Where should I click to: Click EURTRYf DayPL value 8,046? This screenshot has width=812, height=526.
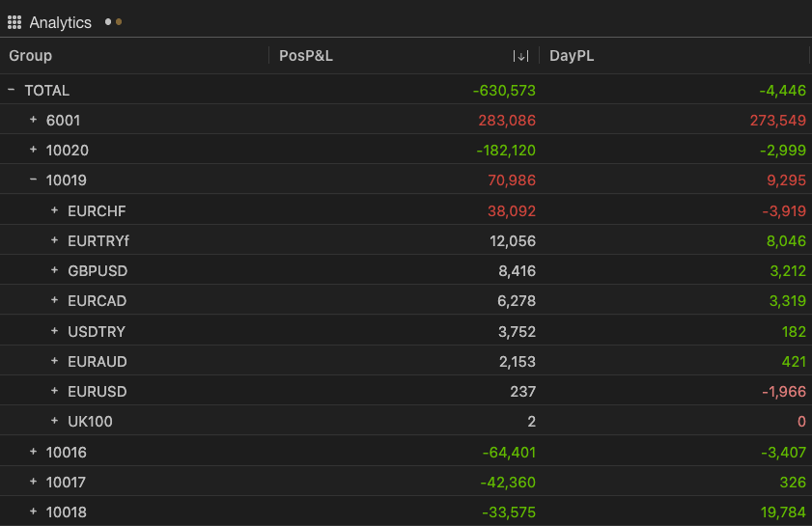click(786, 241)
